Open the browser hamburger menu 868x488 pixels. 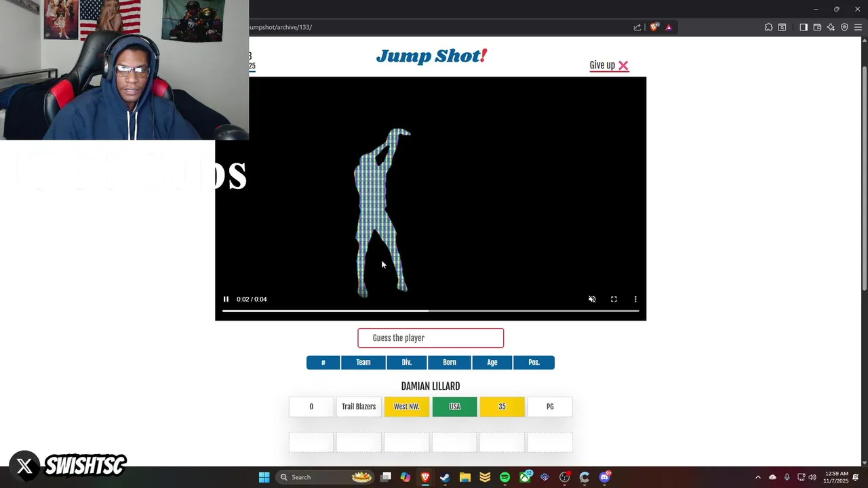pyautogui.click(x=858, y=27)
